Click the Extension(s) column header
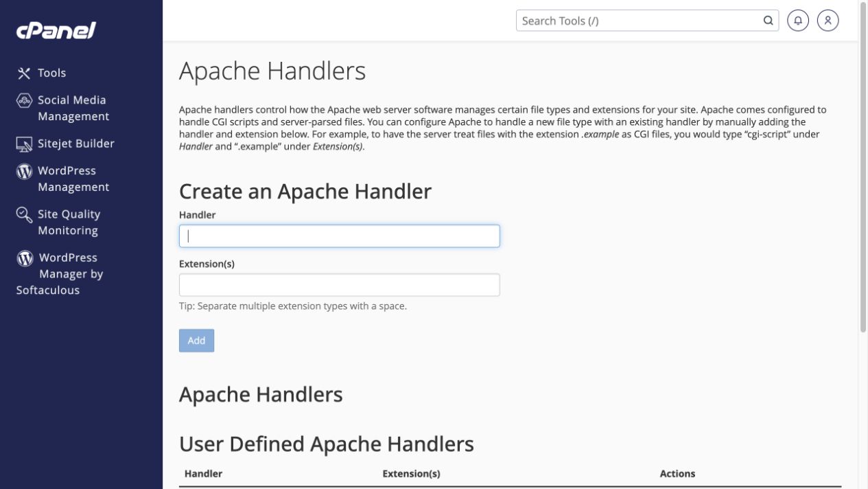The width and height of the screenshot is (868, 489). (411, 474)
